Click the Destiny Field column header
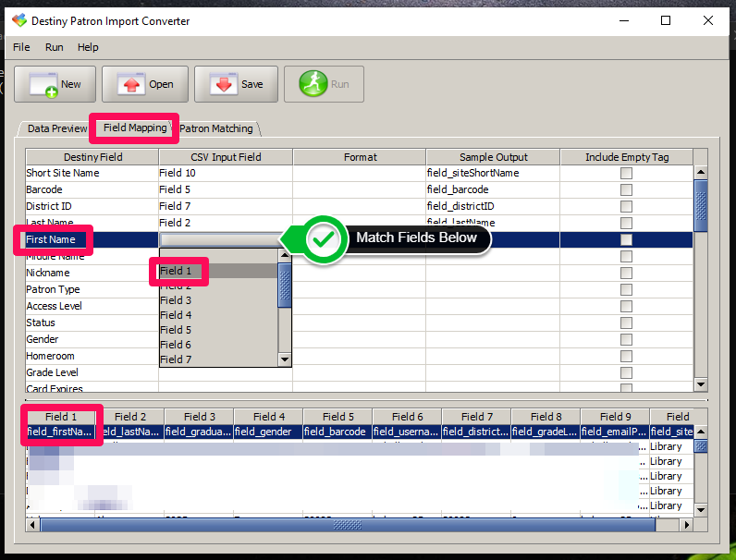736x560 pixels. [x=92, y=157]
